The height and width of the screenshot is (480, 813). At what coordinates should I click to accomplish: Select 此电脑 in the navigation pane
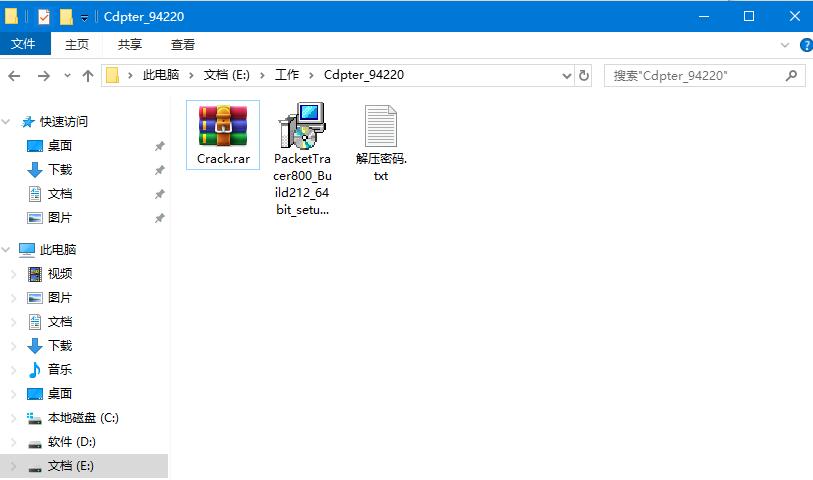(48, 250)
